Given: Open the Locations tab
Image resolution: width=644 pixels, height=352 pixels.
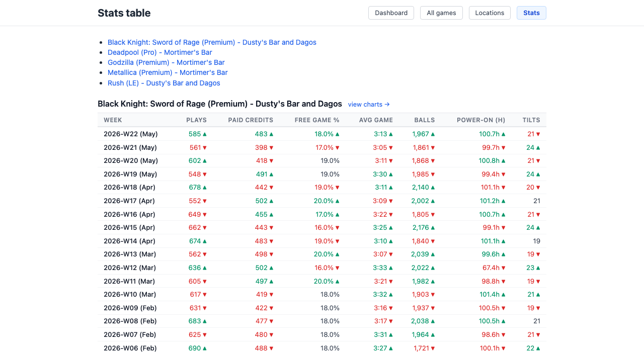Looking at the screenshot, I should 490,13.
